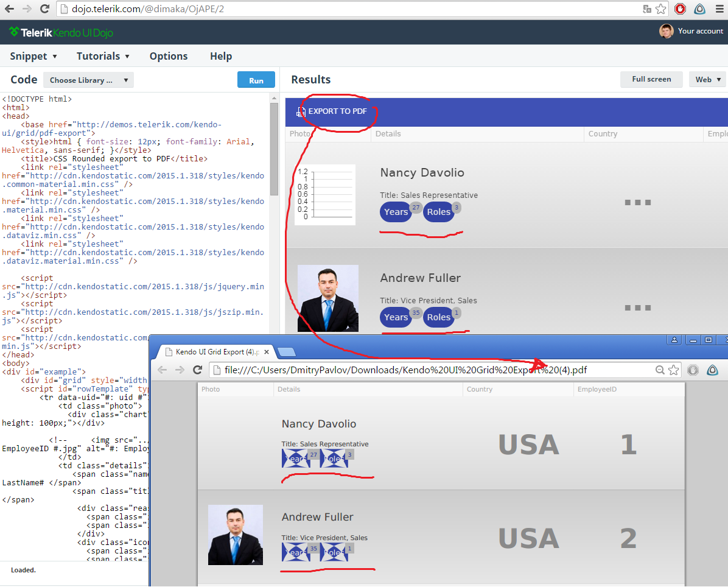Run the code snippet
728x587 pixels.
(256, 80)
